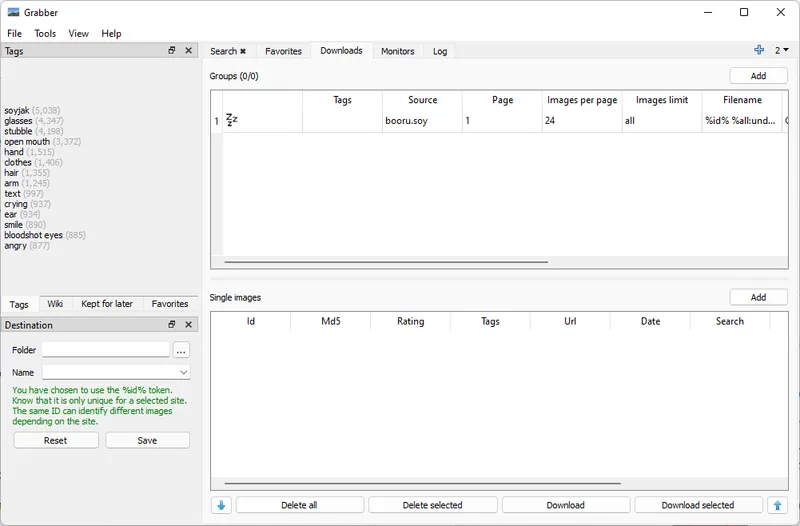Image resolution: width=800 pixels, height=526 pixels.
Task: Click into the Folder text field
Action: [105, 350]
